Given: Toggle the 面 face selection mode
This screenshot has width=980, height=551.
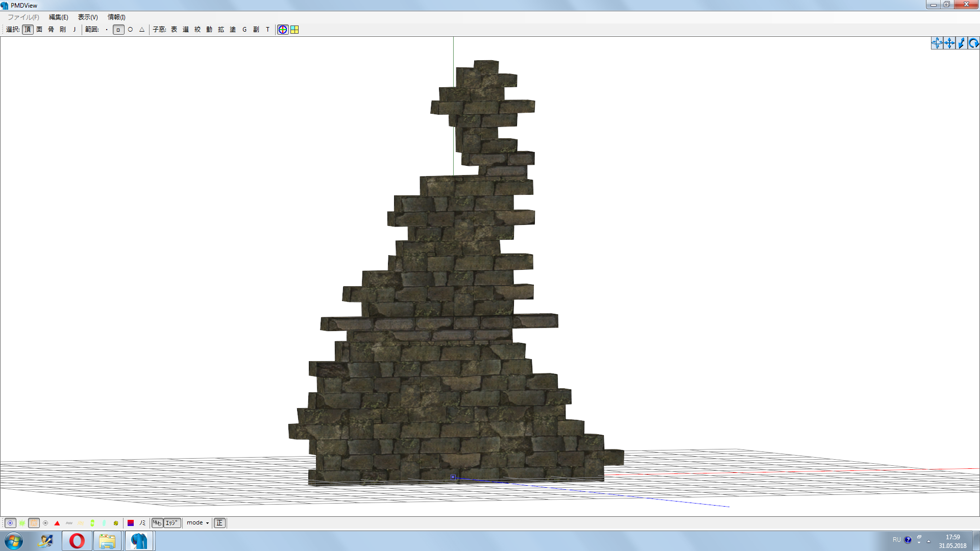Looking at the screenshot, I should 39,30.
